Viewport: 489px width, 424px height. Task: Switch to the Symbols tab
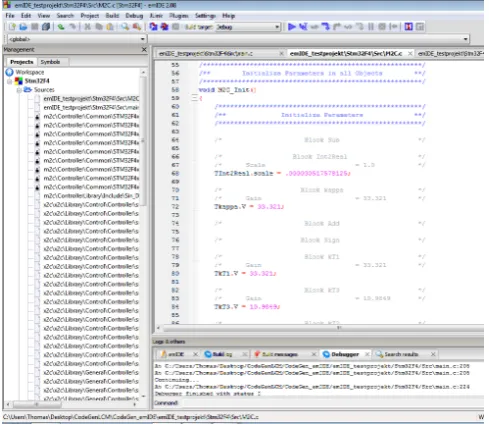[50, 62]
